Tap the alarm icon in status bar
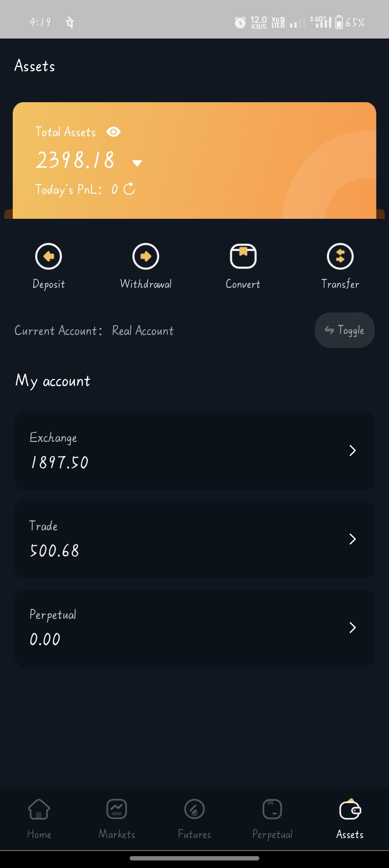Image resolution: width=389 pixels, height=868 pixels. pos(240,23)
